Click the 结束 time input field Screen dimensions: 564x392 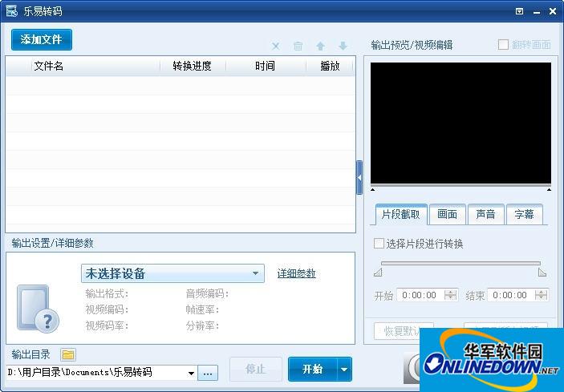512,295
